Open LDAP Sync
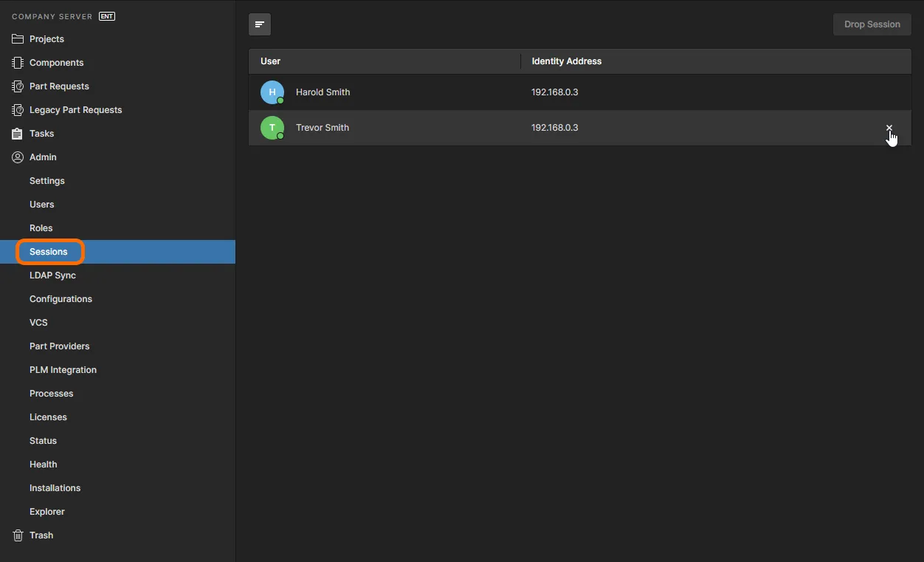This screenshot has width=924, height=562. tap(52, 275)
